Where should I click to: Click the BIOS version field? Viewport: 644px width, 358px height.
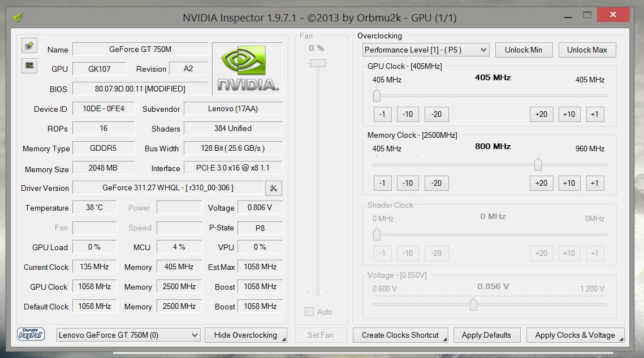[140, 89]
